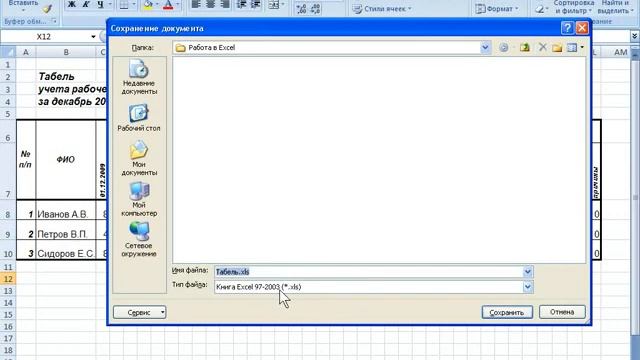Click the Borders icon in ribbon

click(x=124, y=5)
